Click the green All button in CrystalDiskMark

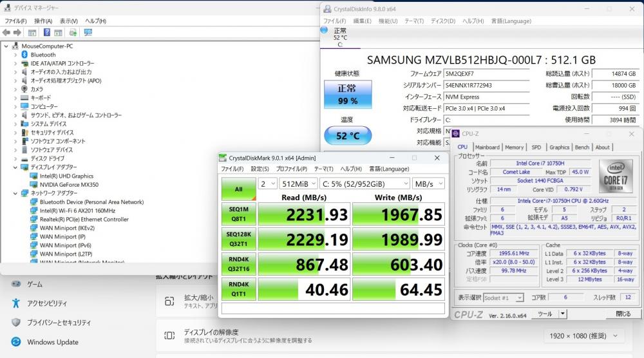tap(239, 189)
